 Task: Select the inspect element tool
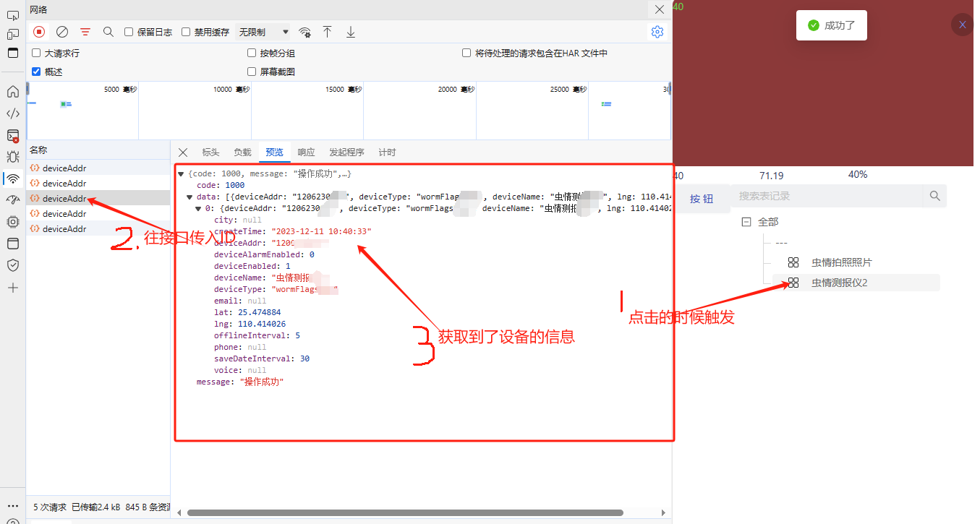point(12,16)
